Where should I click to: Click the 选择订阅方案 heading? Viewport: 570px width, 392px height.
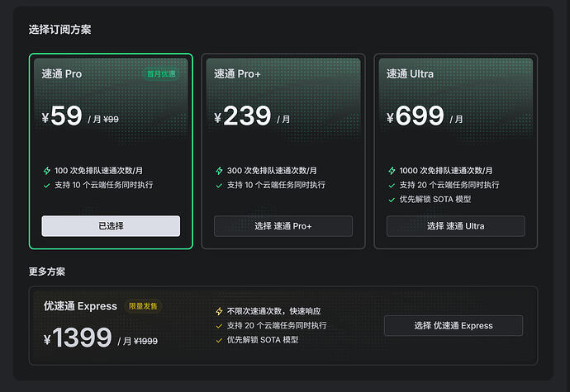pyautogui.click(x=60, y=30)
